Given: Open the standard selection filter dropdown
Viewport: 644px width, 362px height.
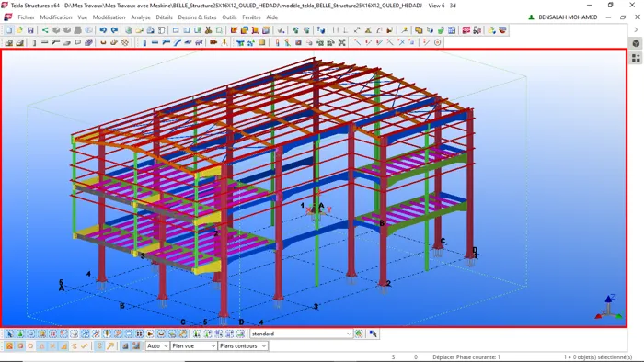Looking at the screenshot, I should click(302, 334).
